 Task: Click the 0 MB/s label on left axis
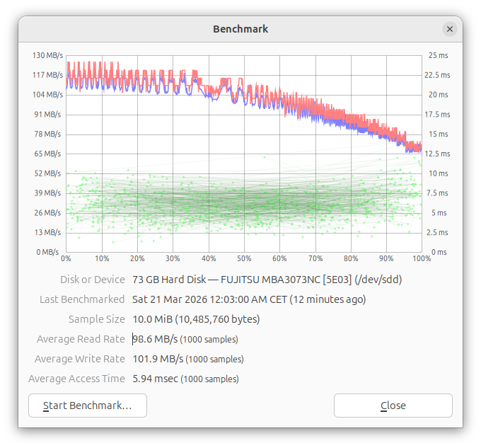50,252
